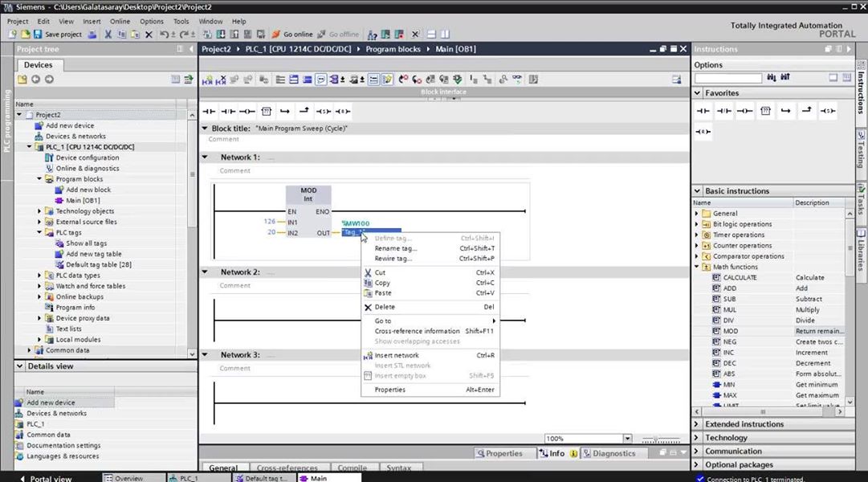Viewport: 868px width, 482px height.
Task: Collapse the Favorites section in Instructions
Action: pos(698,93)
